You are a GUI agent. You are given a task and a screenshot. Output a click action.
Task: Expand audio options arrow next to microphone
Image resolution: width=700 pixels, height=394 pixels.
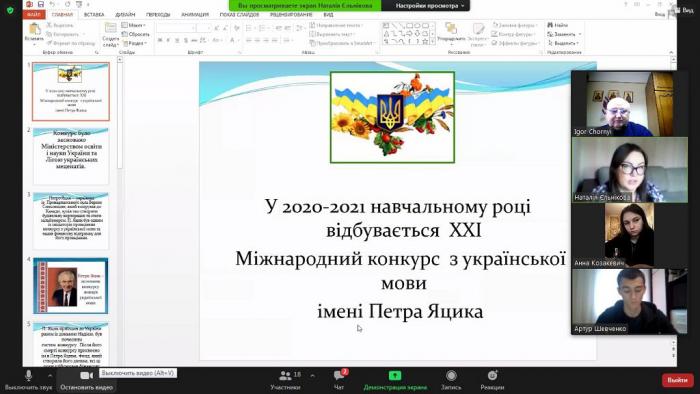click(50, 376)
